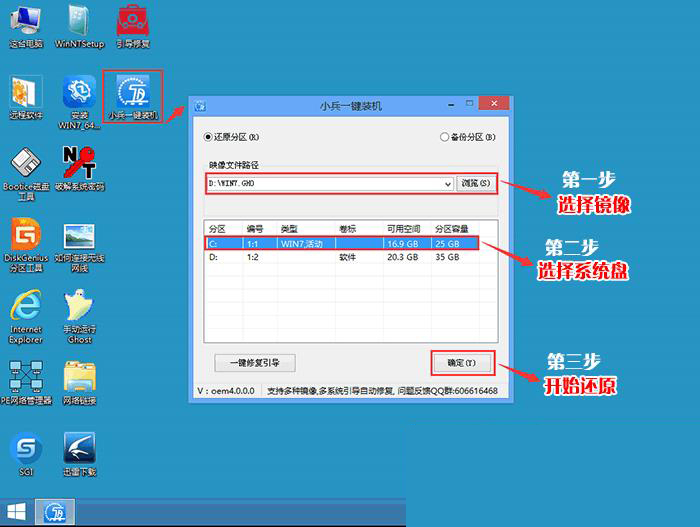
Task: Click the app icon in the dialog title bar
Action: (x=200, y=106)
